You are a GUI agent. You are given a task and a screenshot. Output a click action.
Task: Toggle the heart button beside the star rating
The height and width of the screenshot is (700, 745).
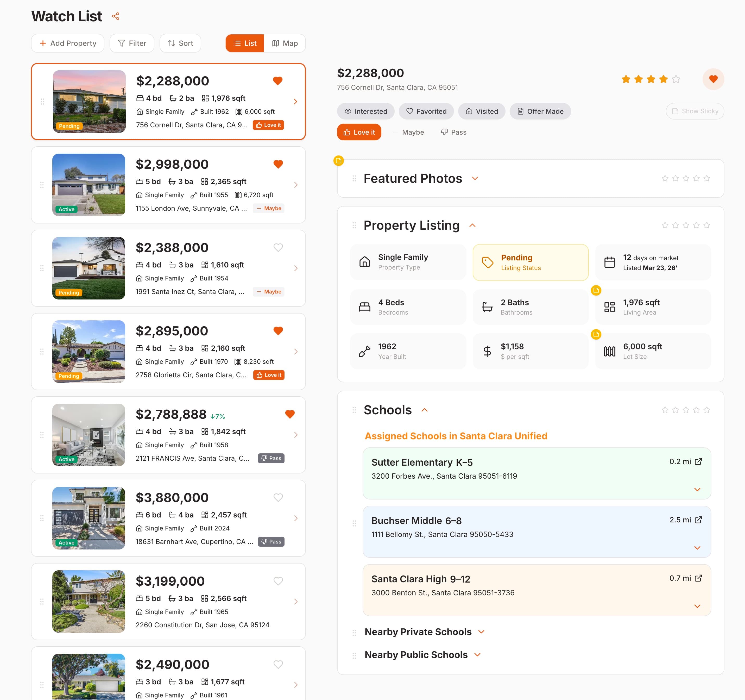pyautogui.click(x=713, y=79)
